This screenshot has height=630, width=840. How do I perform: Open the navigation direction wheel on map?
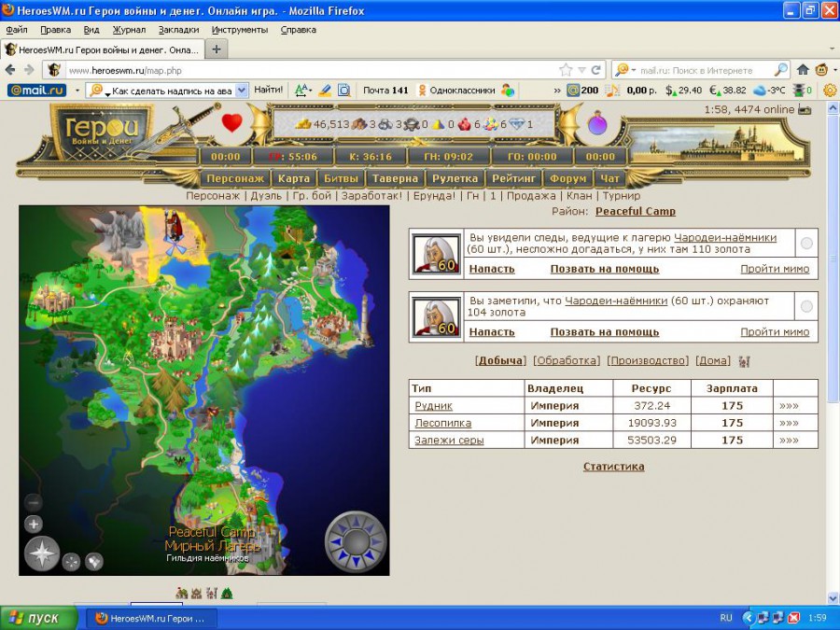pyautogui.click(x=356, y=540)
